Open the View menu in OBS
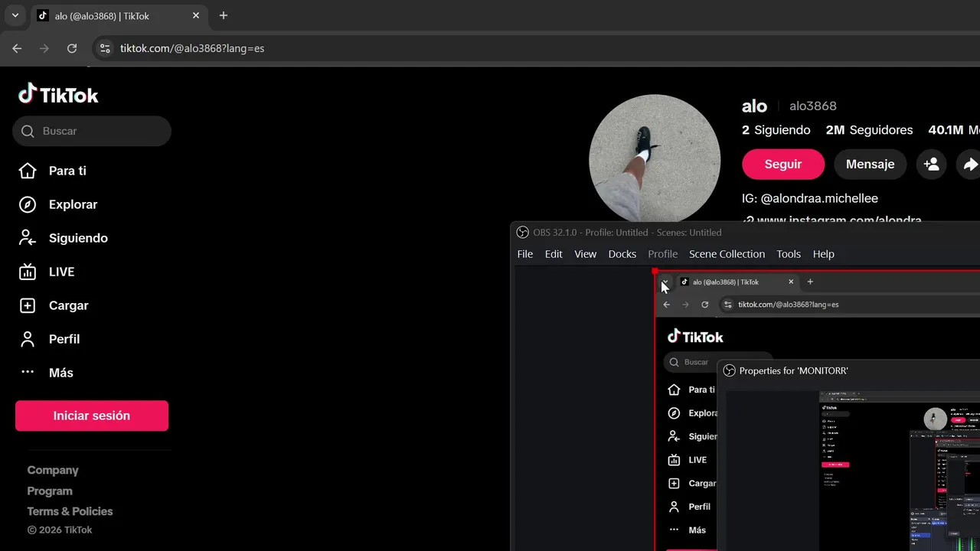The width and height of the screenshot is (980, 551). coord(585,254)
